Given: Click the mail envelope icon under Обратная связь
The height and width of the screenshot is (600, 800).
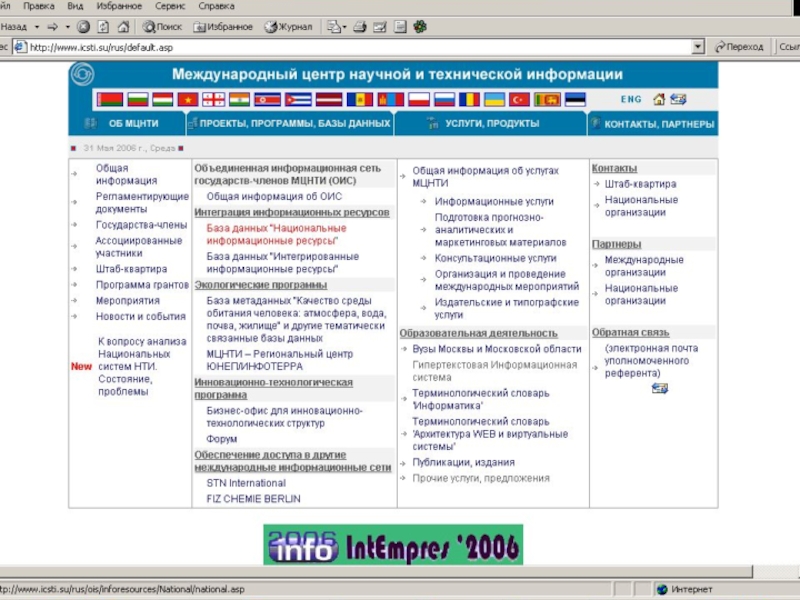Looking at the screenshot, I should 659,388.
